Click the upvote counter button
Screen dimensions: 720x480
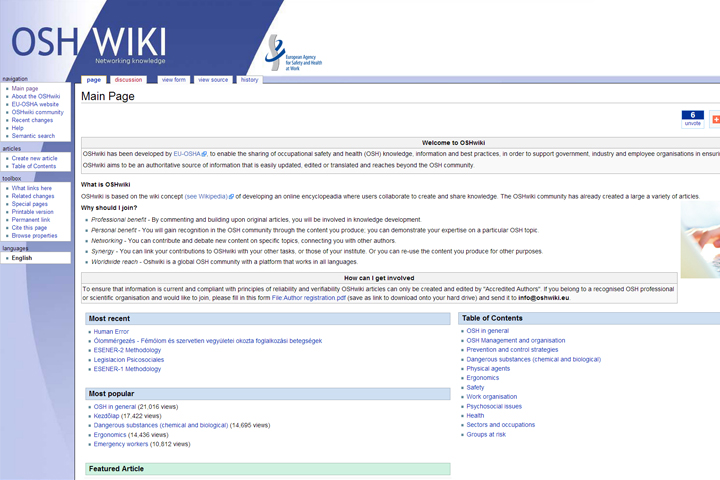(x=691, y=119)
